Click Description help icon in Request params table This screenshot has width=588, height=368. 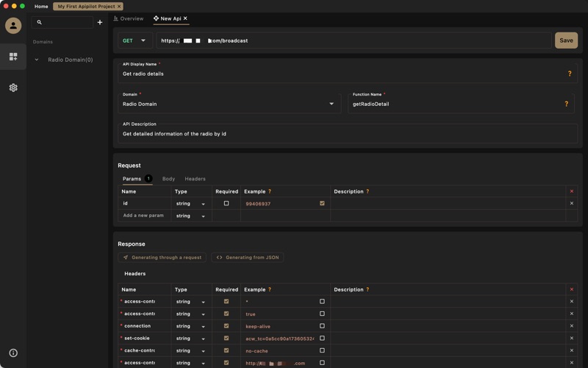[x=367, y=191]
